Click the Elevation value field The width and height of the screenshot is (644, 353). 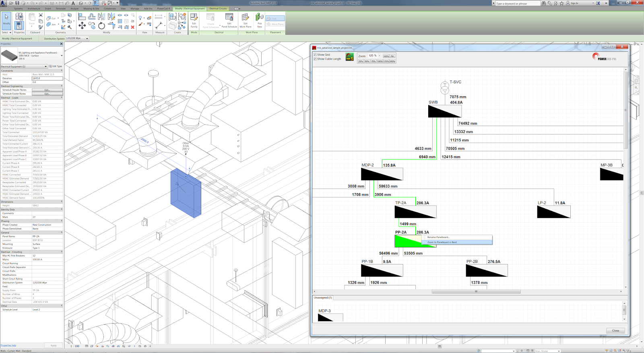[47, 78]
